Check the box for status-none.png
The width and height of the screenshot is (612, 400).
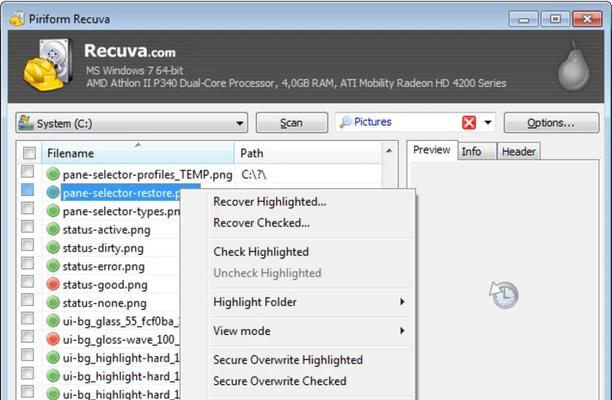tap(27, 300)
